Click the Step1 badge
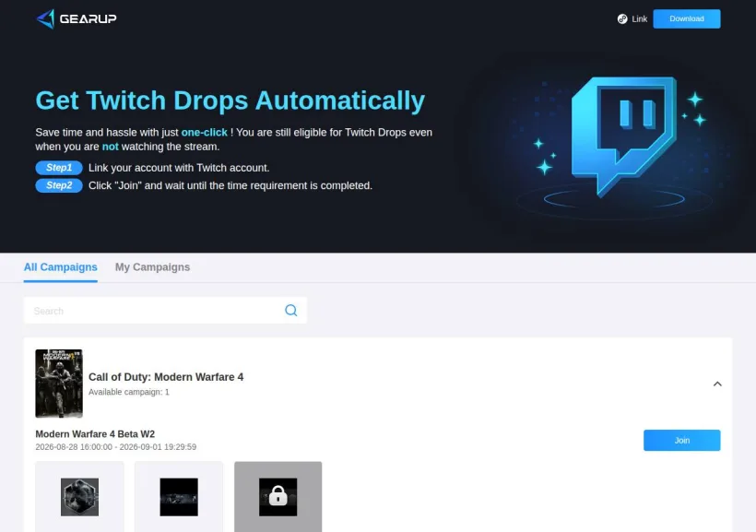This screenshot has height=532, width=756. tap(59, 168)
